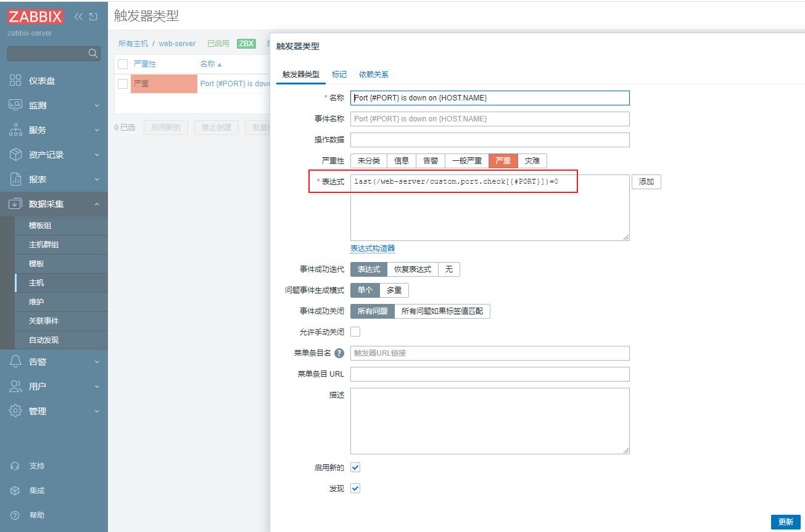
Task: Click the 监测 monitoring icon
Action: (15, 105)
